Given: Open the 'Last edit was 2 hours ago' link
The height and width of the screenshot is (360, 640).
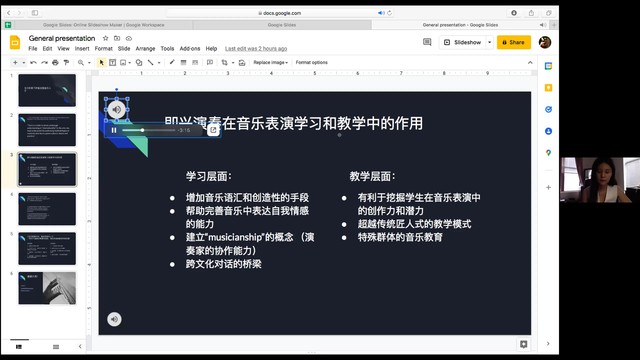Looking at the screenshot, I should (x=256, y=49).
